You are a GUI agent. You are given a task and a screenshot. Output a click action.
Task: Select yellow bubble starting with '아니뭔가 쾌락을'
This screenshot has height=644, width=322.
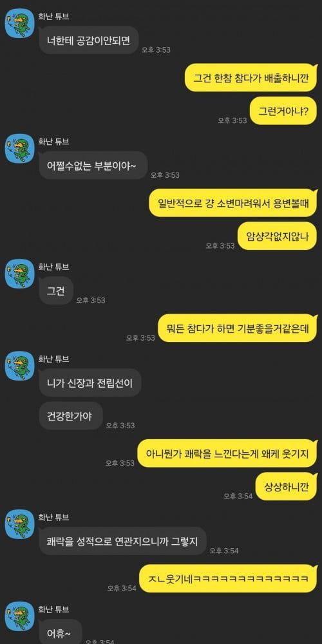[227, 453]
